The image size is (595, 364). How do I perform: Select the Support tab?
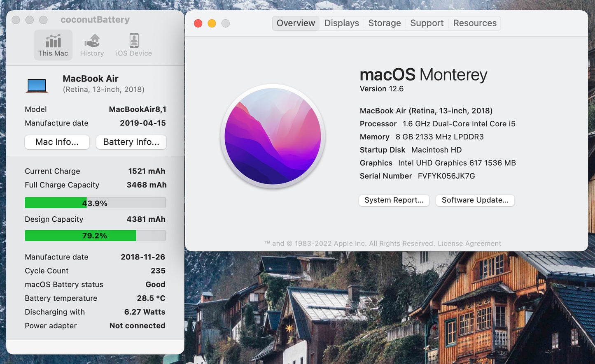click(x=427, y=23)
